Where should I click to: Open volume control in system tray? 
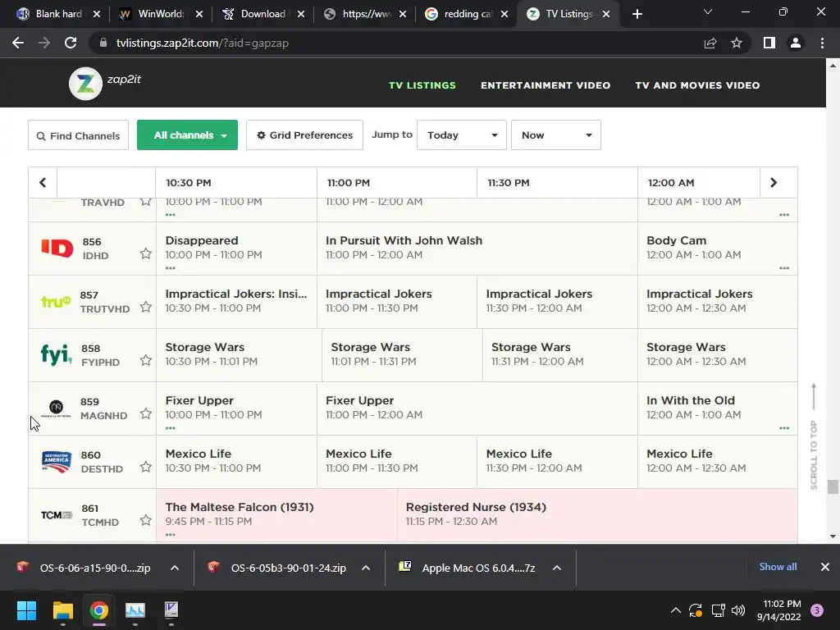[738, 610]
